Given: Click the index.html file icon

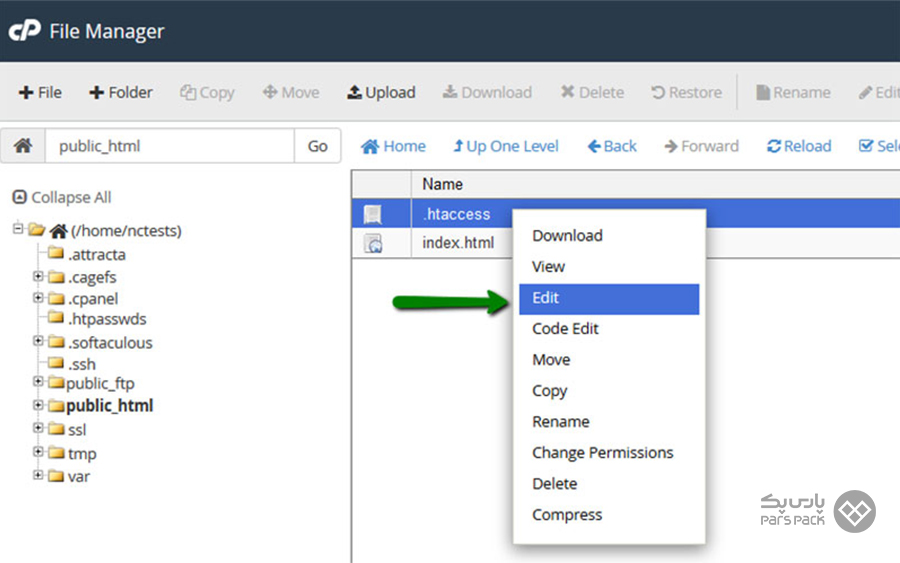Looking at the screenshot, I should coord(373,243).
